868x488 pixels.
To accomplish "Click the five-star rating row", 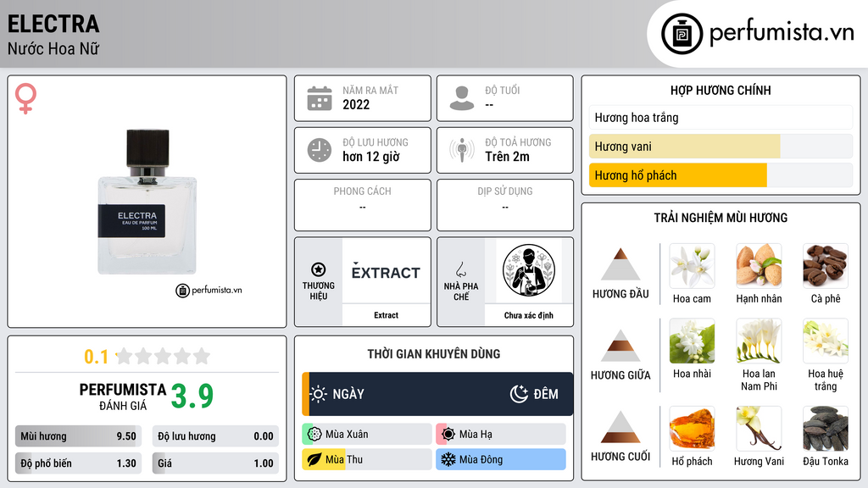I will point(163,356).
